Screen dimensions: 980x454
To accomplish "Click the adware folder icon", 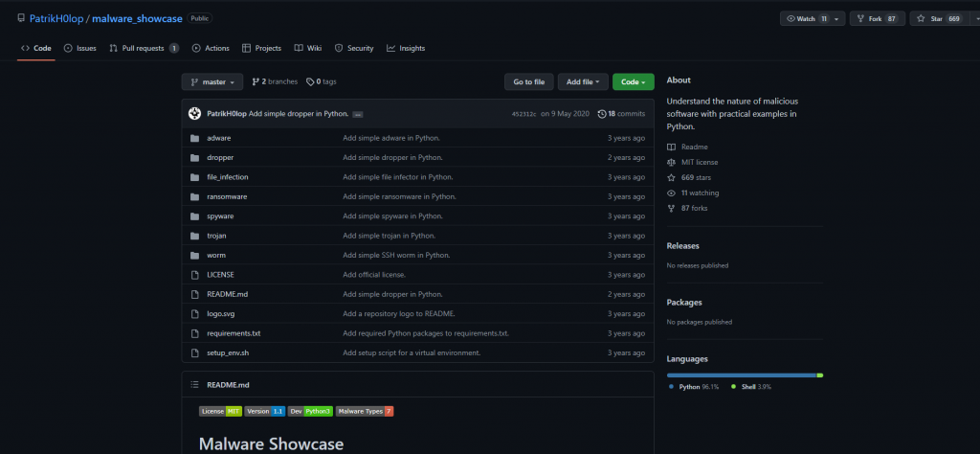I will pyautogui.click(x=194, y=138).
